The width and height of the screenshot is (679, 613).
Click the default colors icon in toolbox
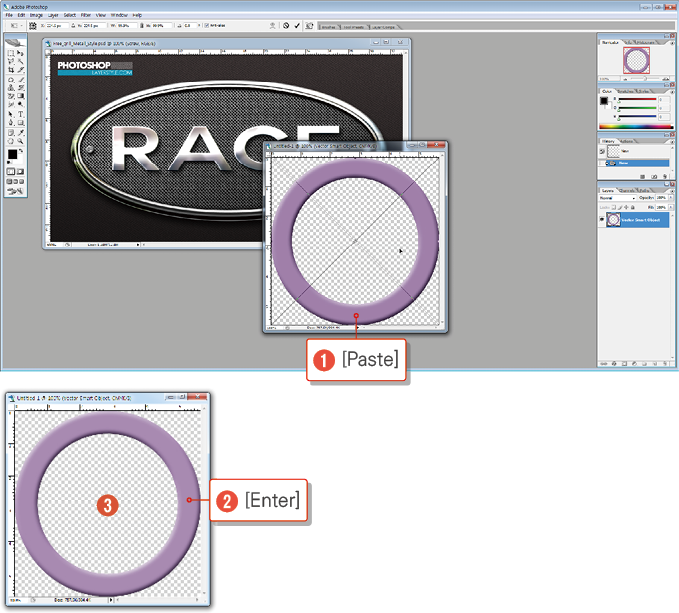coord(9,162)
